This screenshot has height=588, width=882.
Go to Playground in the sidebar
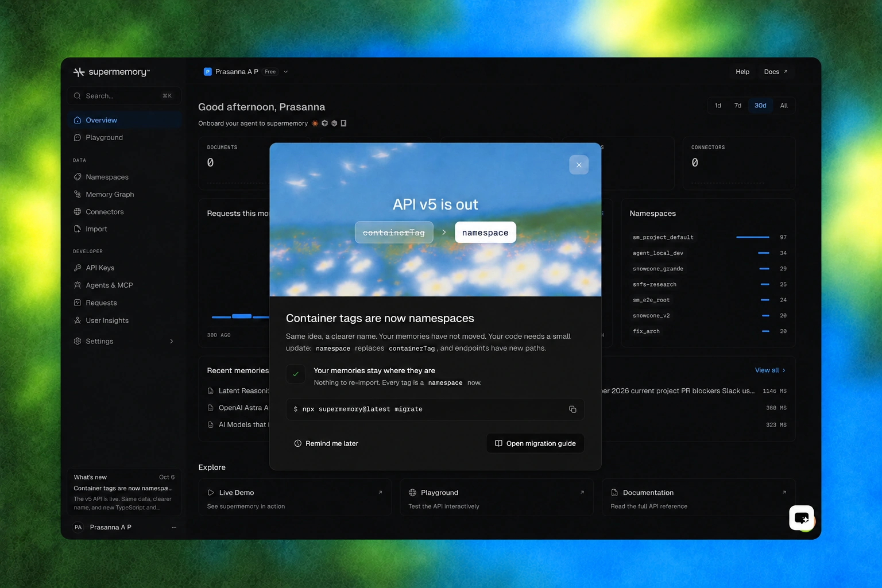pos(124,137)
